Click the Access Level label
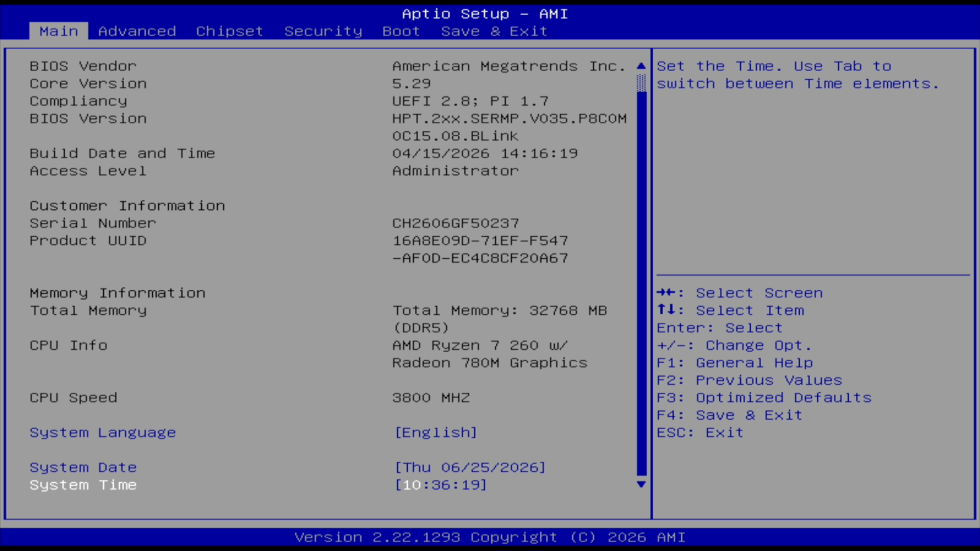The image size is (980, 551). (x=88, y=171)
